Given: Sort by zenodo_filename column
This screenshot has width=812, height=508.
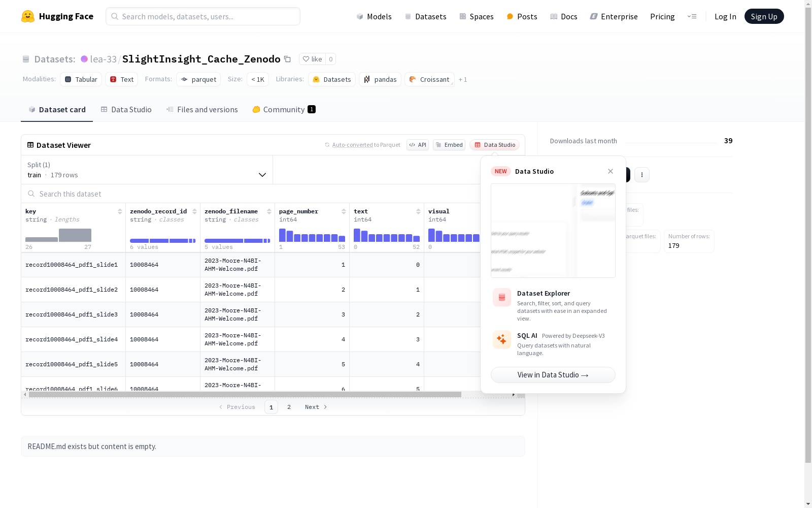Looking at the screenshot, I should tap(269, 211).
